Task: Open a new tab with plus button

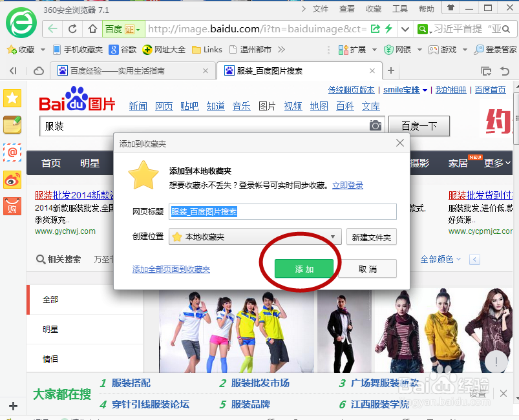Action: tap(391, 70)
